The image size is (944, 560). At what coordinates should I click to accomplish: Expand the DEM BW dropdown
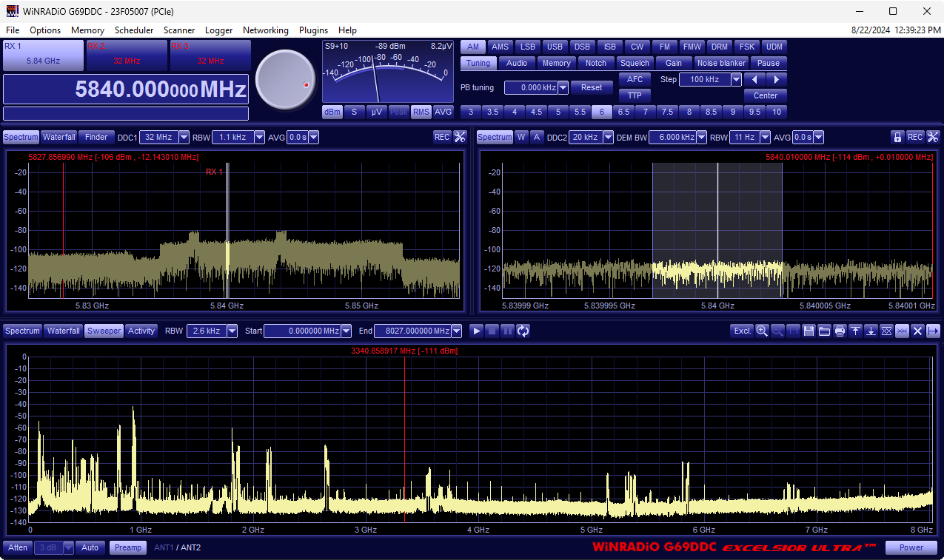pos(701,137)
